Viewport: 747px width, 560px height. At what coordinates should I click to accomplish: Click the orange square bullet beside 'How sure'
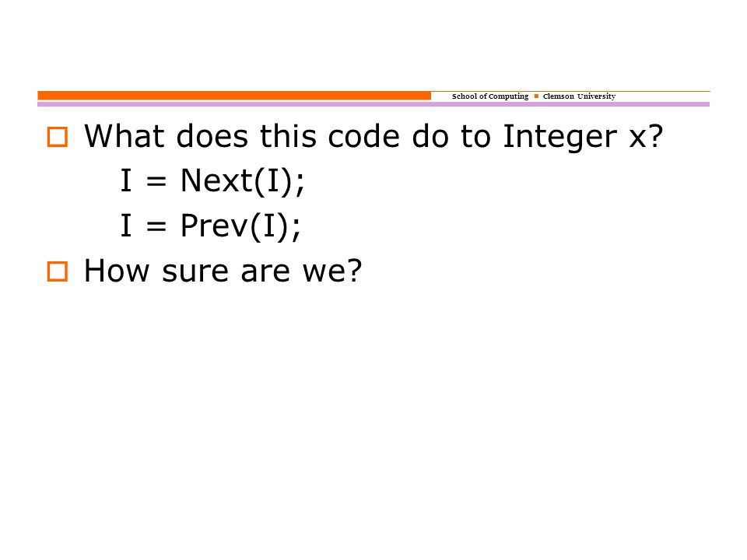57,271
